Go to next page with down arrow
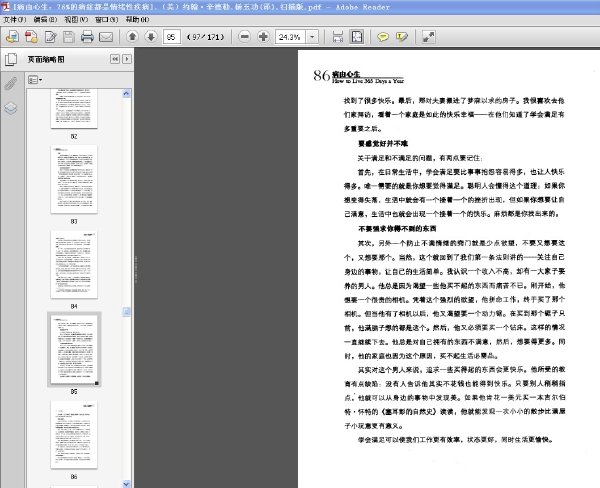This screenshot has width=600, height=488. (x=151, y=37)
